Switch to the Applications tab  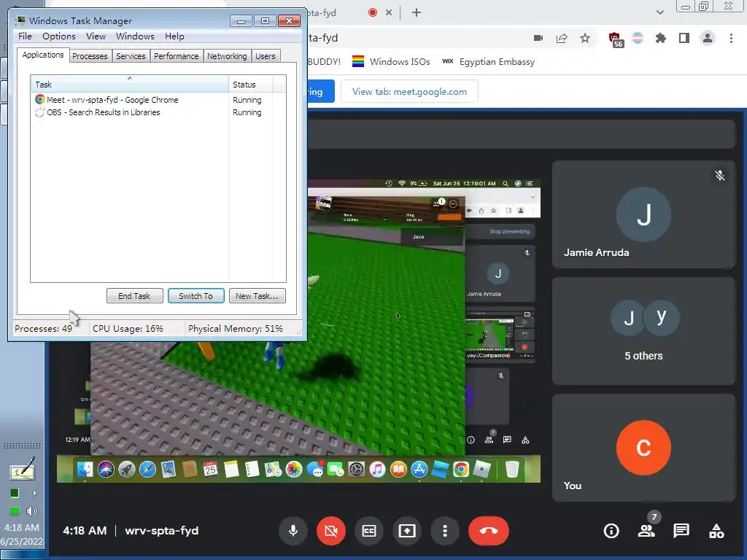pyautogui.click(x=43, y=55)
